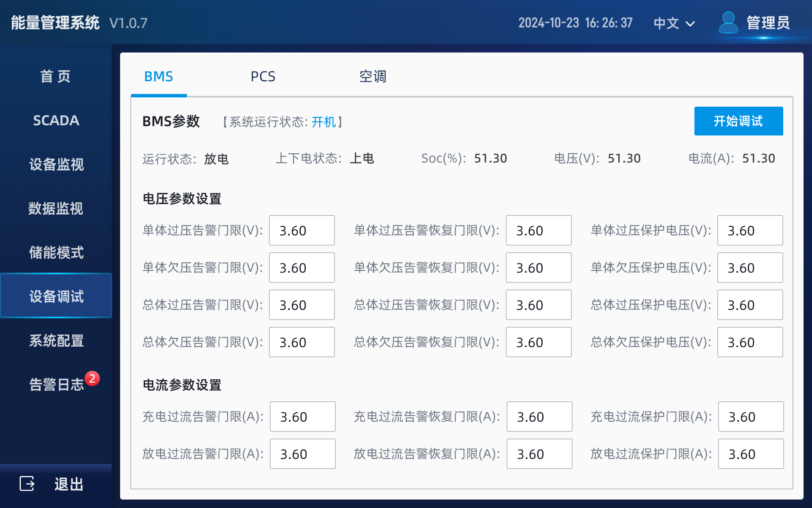Switch to the 空调 tab

(x=373, y=77)
